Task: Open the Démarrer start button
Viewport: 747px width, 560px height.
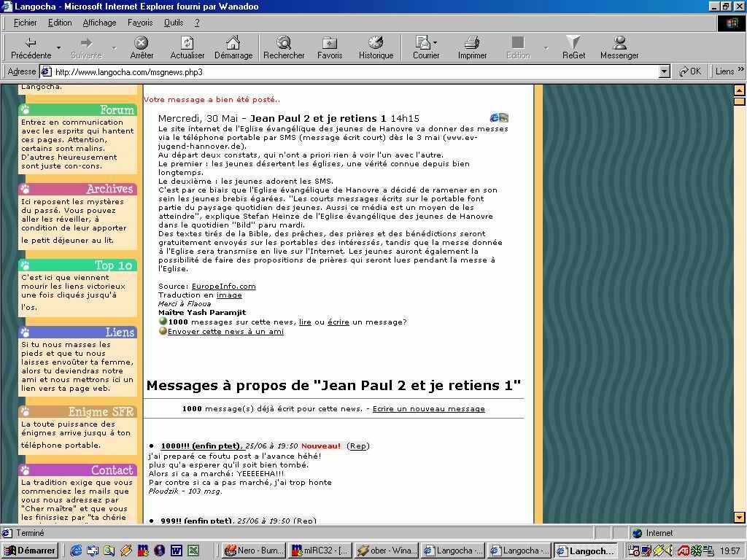Action: [30, 551]
